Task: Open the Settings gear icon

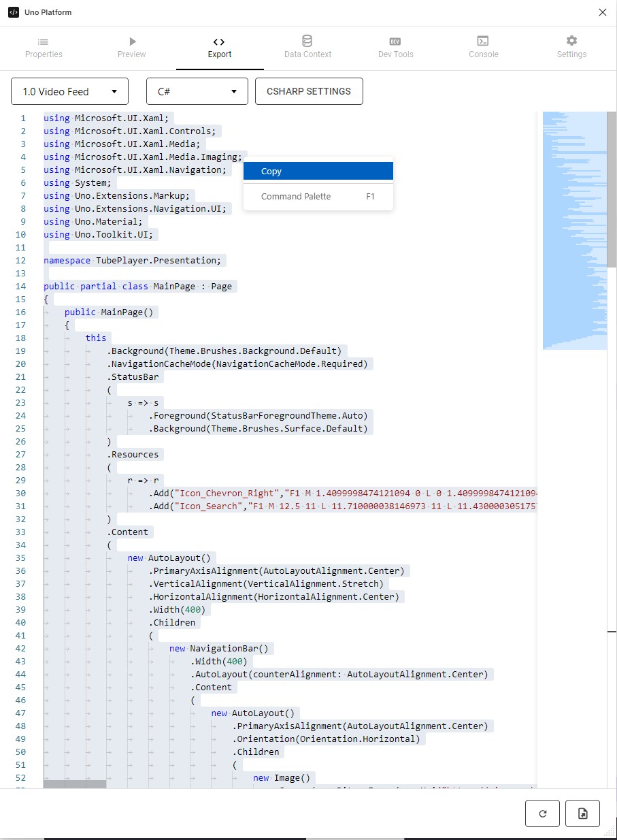Action: [x=571, y=39]
